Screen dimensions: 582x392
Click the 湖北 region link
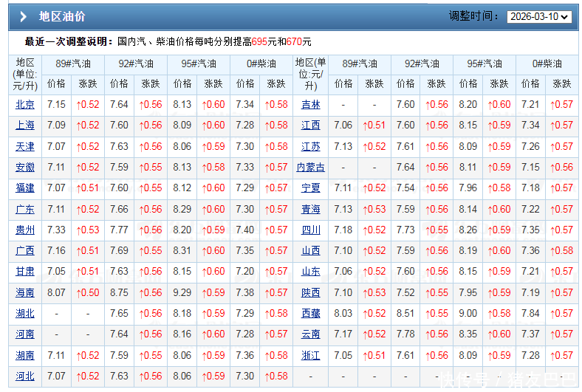coord(25,314)
